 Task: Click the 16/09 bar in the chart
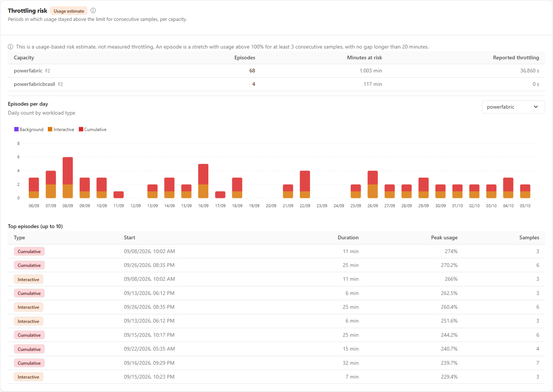[203, 181]
